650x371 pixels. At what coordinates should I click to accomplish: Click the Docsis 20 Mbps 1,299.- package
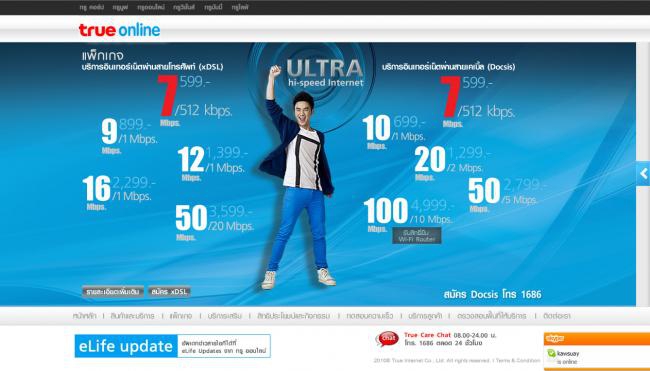(452, 164)
